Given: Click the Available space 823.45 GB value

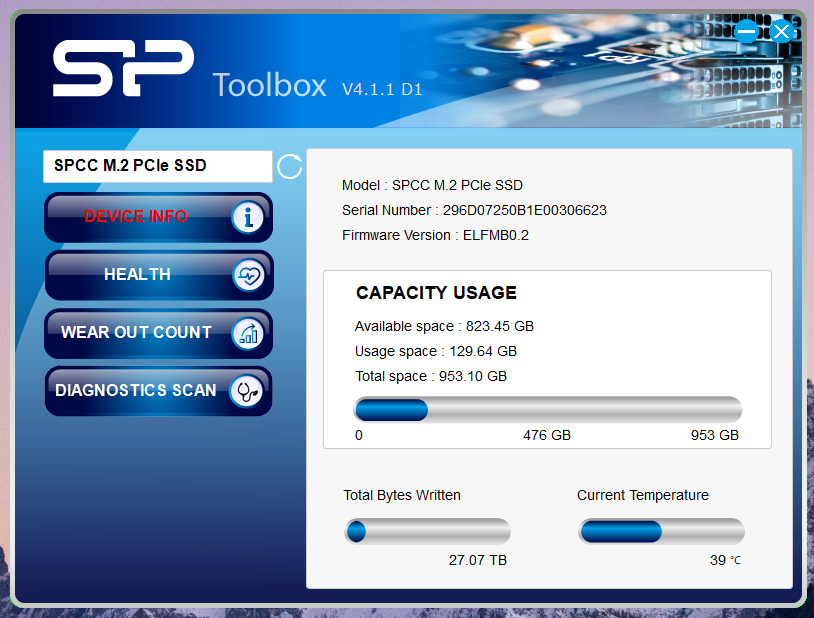Looking at the screenshot, I should click(499, 326).
